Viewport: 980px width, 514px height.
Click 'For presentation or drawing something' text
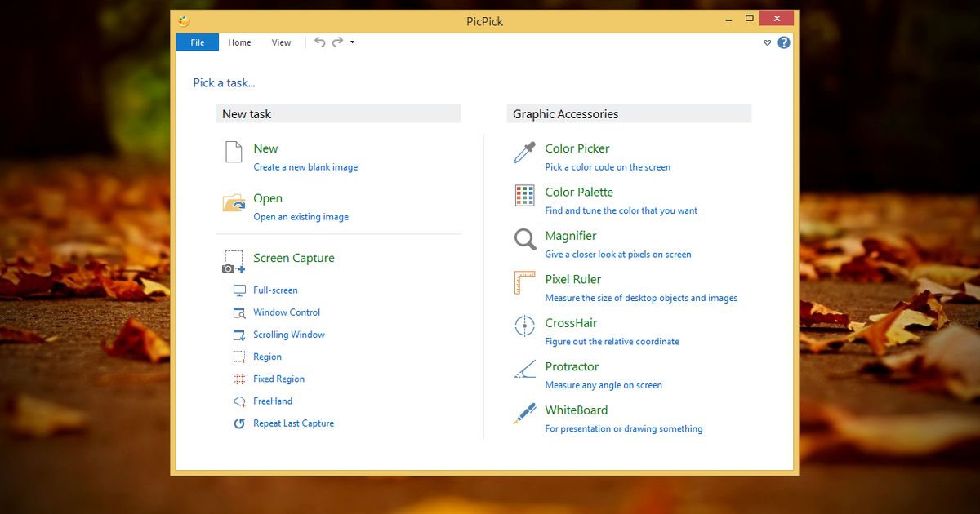(x=624, y=429)
